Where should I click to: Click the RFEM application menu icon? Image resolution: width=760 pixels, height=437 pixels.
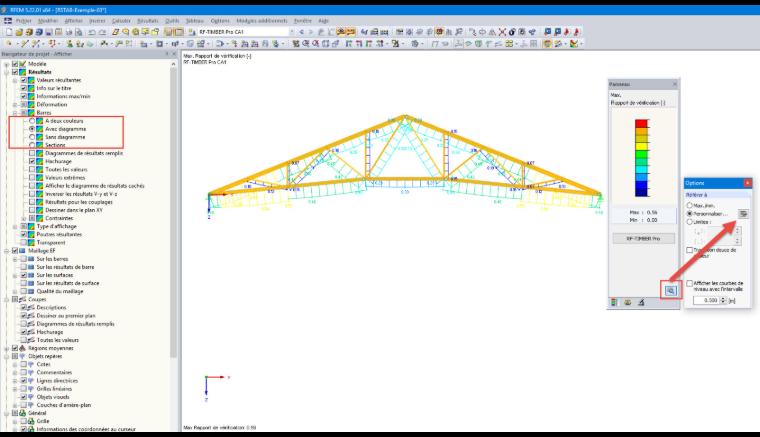[x=8, y=21]
